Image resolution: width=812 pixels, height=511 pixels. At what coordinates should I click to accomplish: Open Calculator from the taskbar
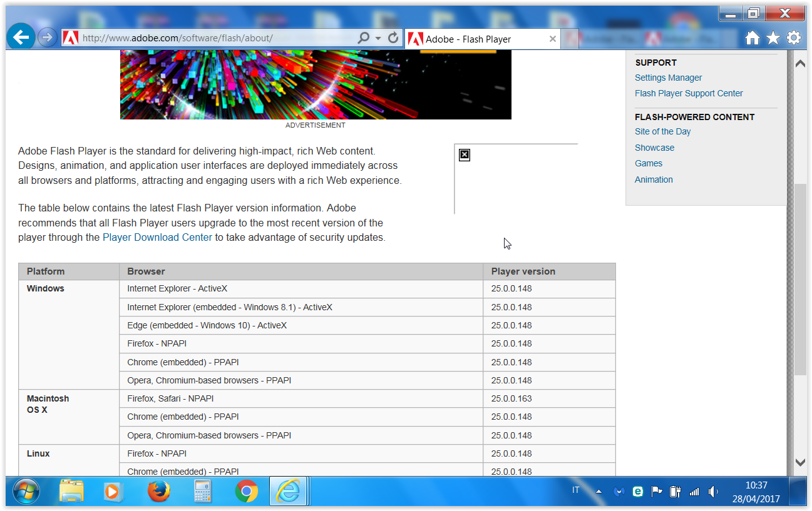tap(202, 492)
